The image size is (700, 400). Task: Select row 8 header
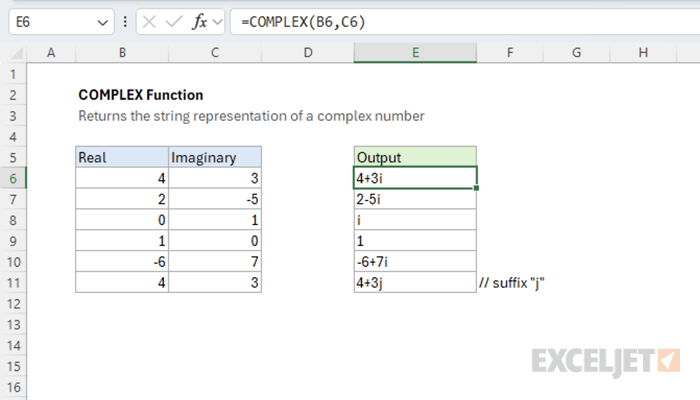[x=13, y=220]
